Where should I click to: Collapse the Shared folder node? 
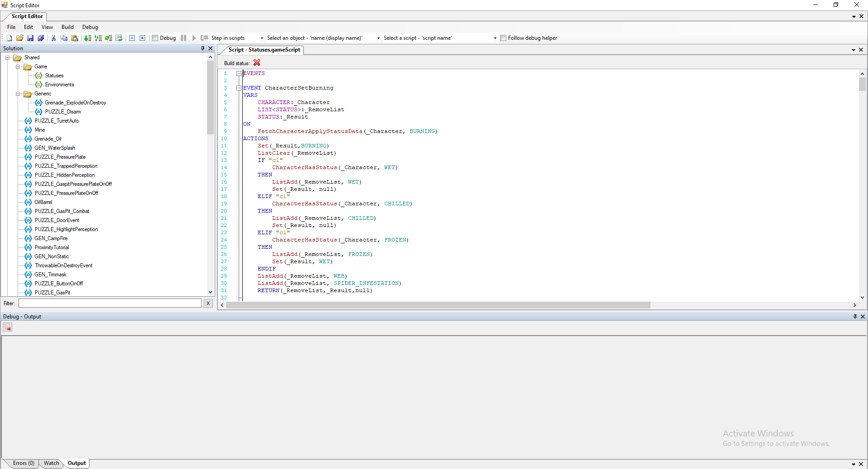point(8,57)
